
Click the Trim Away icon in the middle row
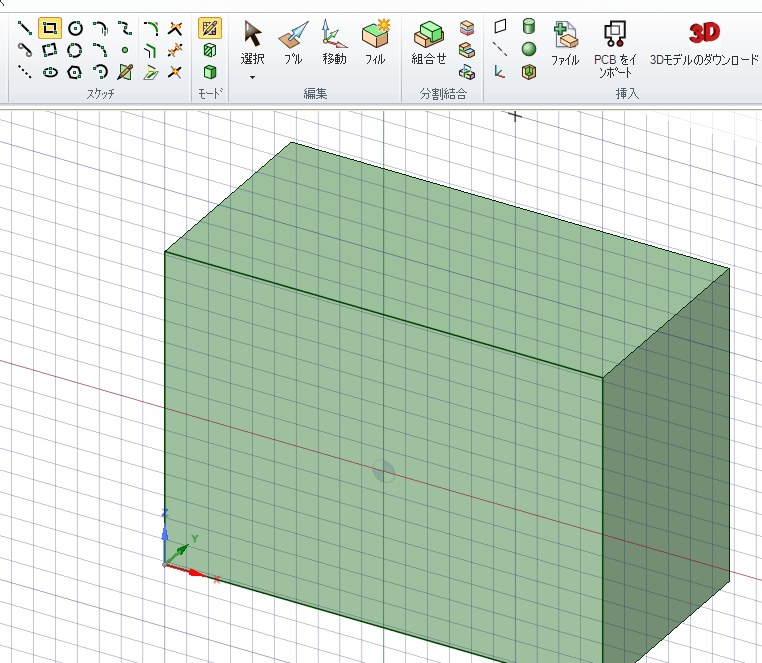175,50
